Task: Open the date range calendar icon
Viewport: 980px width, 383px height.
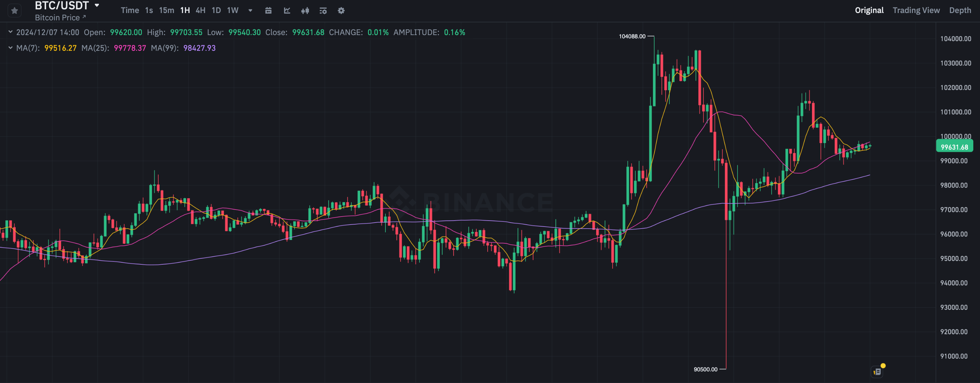Action: (268, 11)
